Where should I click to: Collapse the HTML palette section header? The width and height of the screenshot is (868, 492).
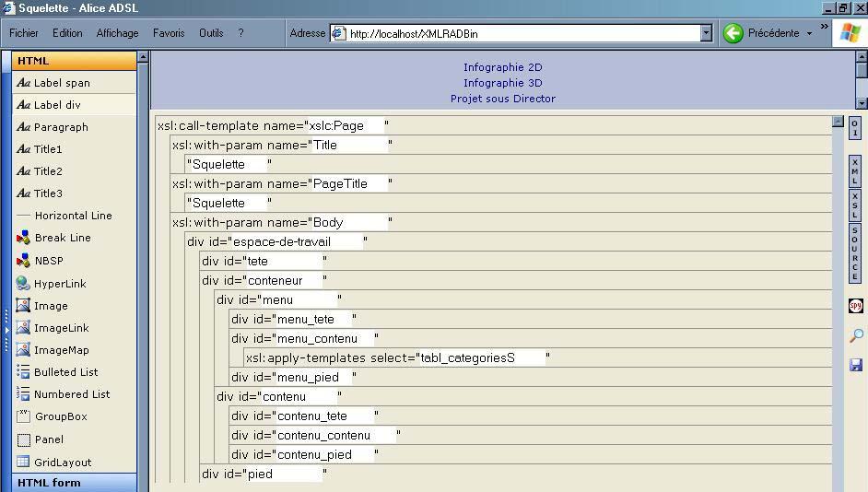tap(74, 61)
